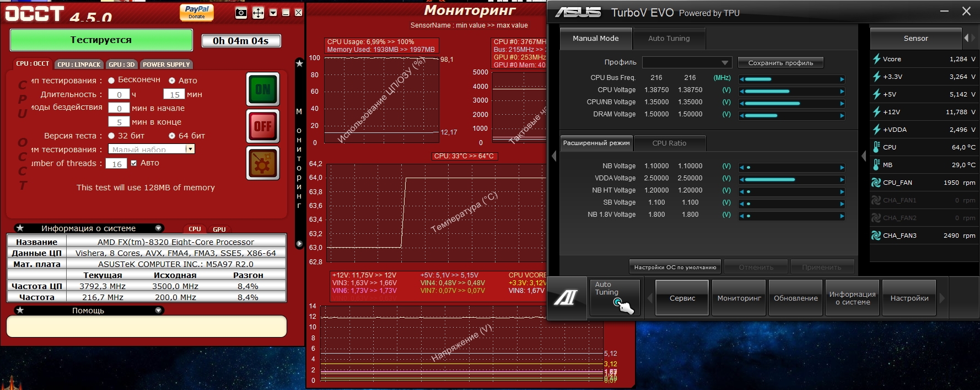The height and width of the screenshot is (390, 980).
Task: Click the green Тестируется status bar
Action: (101, 40)
